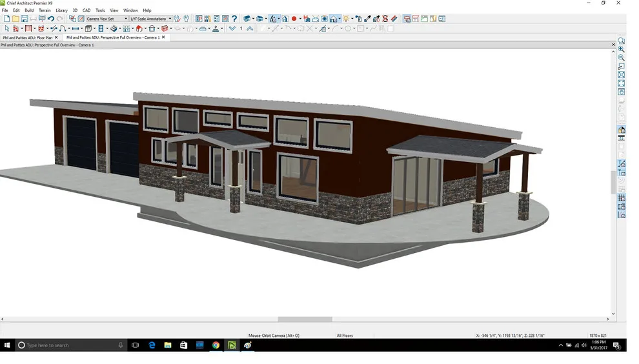The width and height of the screenshot is (639, 364).
Task: Select the Cabinet tool icon
Action: click(88, 28)
